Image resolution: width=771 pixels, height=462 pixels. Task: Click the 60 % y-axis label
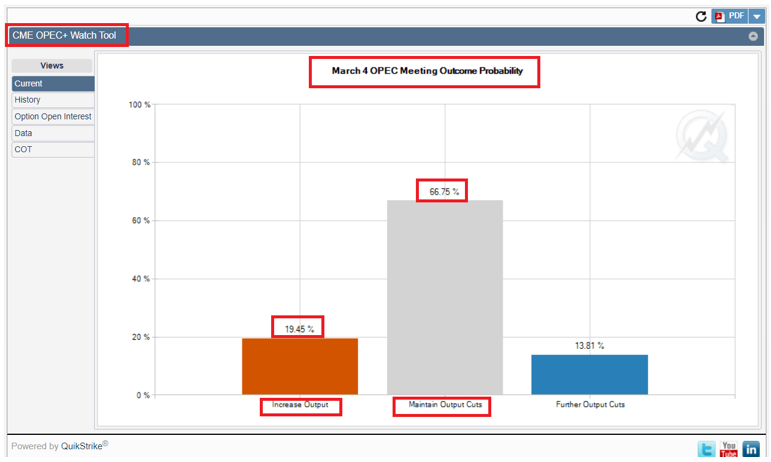tap(141, 221)
